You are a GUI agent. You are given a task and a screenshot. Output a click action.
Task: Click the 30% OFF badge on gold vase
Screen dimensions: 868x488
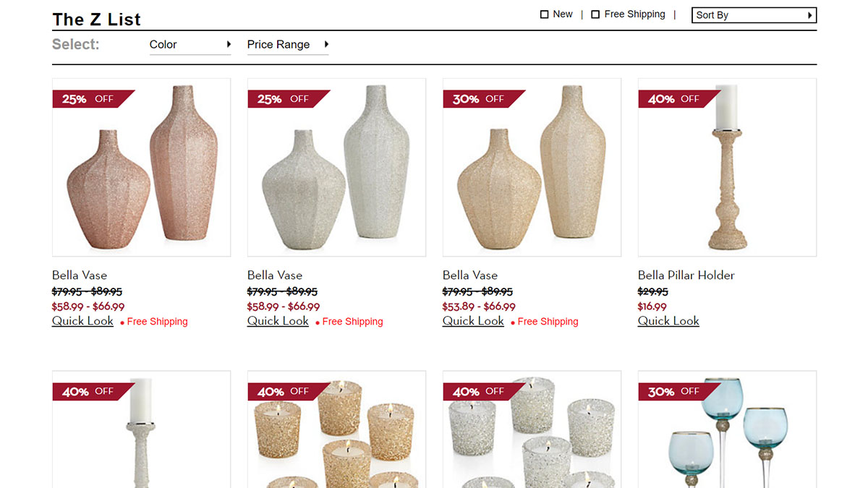coord(483,99)
